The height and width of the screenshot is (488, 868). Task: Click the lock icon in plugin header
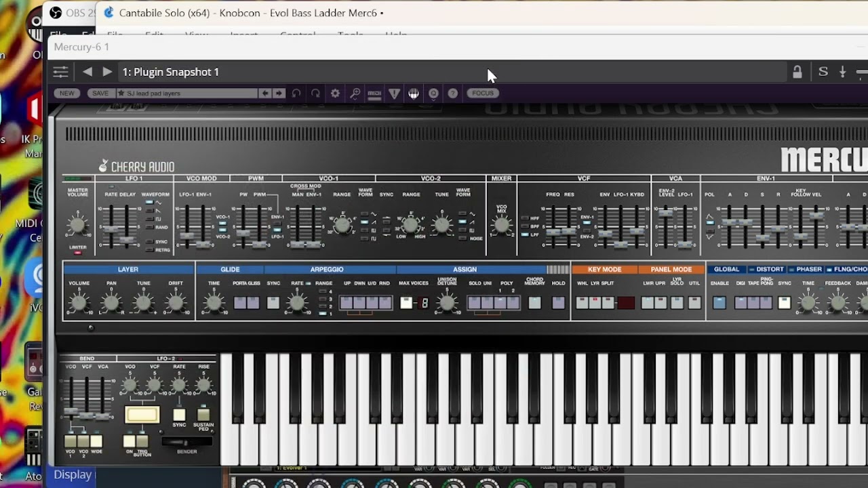797,72
